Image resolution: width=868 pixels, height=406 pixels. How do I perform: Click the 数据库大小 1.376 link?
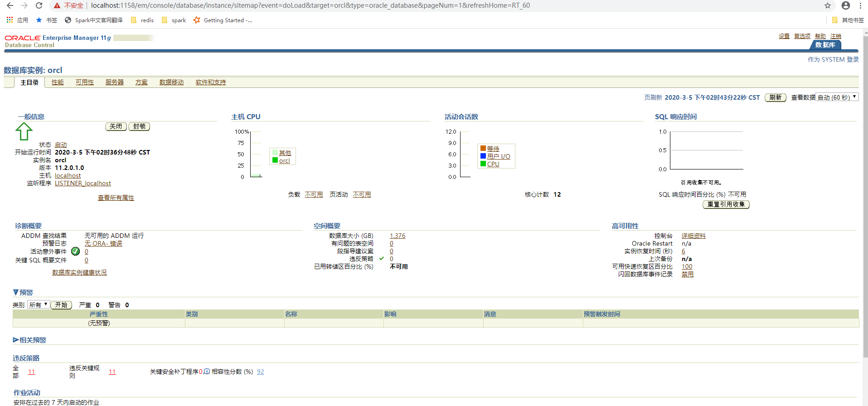398,236
